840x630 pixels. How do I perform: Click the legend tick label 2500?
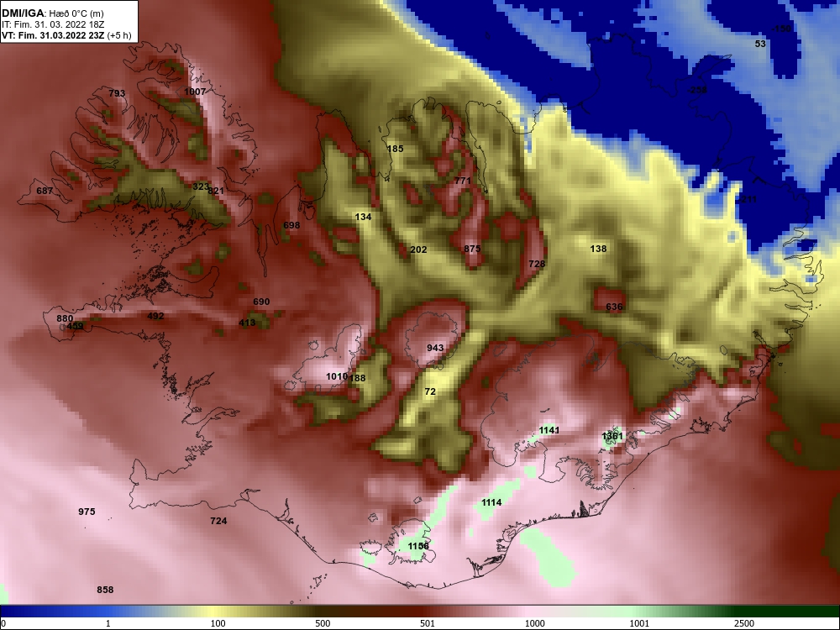[744, 623]
